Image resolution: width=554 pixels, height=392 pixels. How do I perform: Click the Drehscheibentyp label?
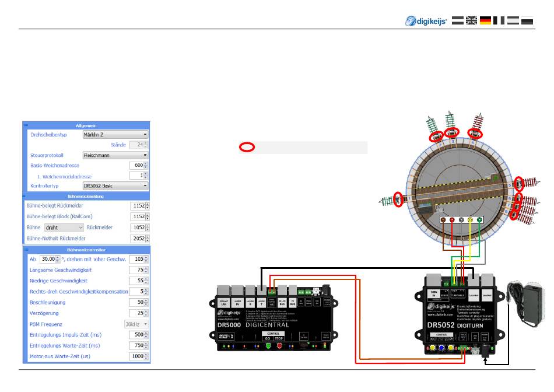click(x=48, y=135)
